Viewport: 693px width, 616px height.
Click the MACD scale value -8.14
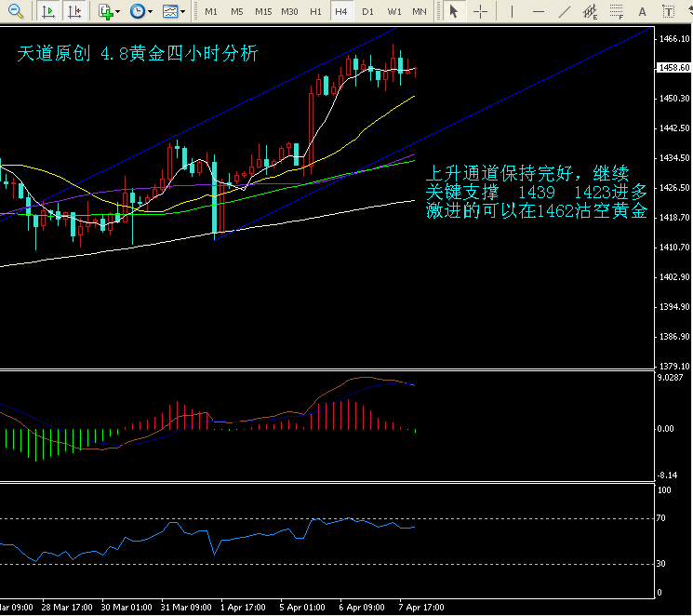[667, 475]
